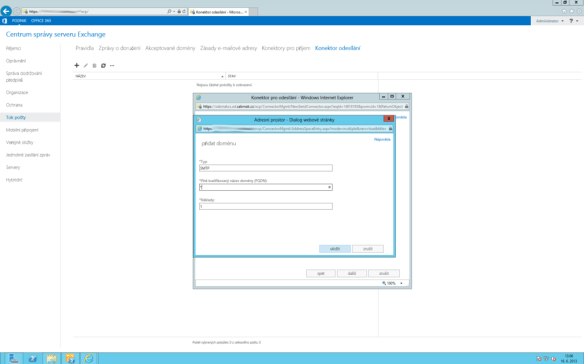Refresh the connector list

[103, 66]
